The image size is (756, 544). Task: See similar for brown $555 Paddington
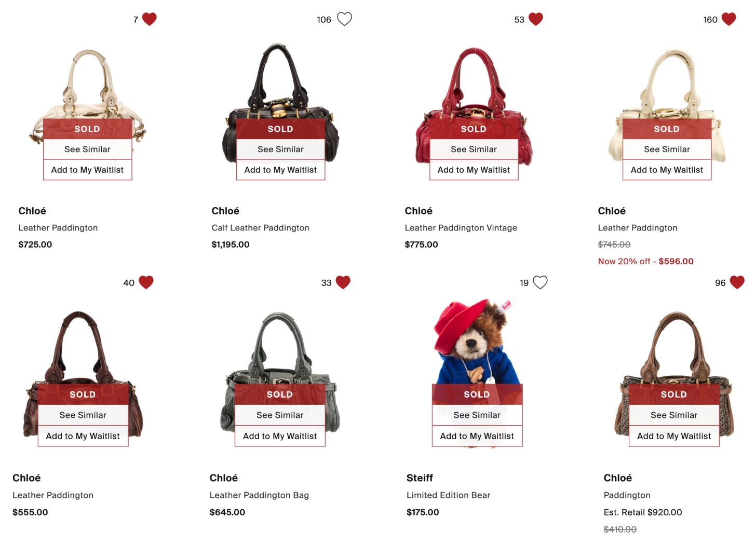pos(83,415)
